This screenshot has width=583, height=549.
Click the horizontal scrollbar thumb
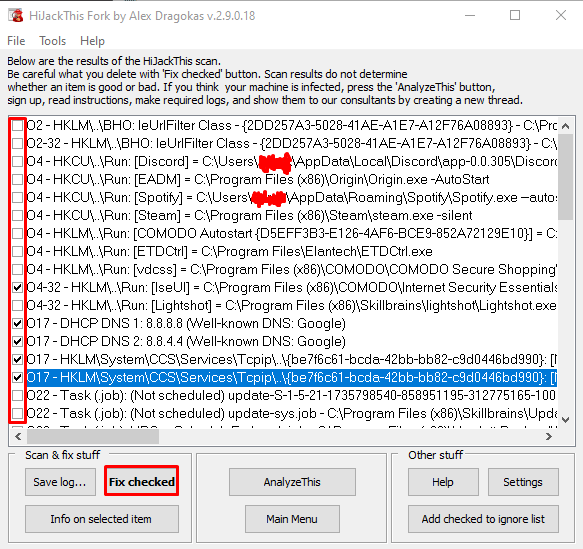pos(93,436)
